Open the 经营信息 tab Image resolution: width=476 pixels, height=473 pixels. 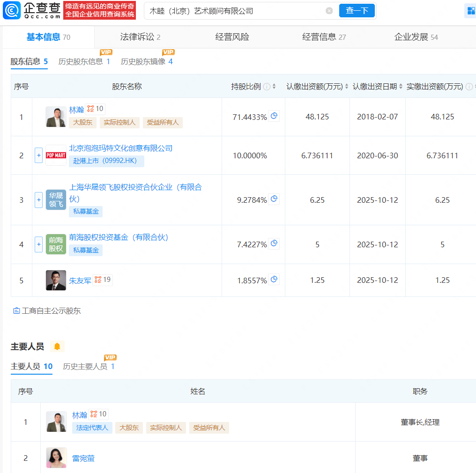(x=324, y=37)
